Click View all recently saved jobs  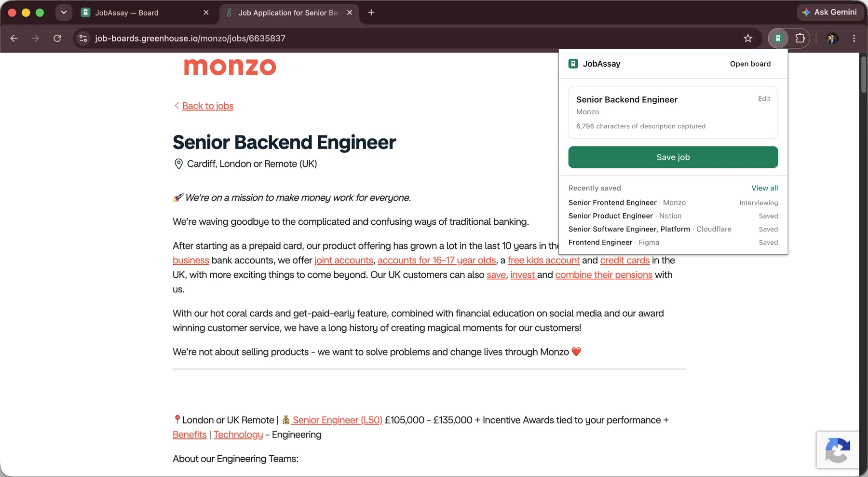(x=764, y=188)
